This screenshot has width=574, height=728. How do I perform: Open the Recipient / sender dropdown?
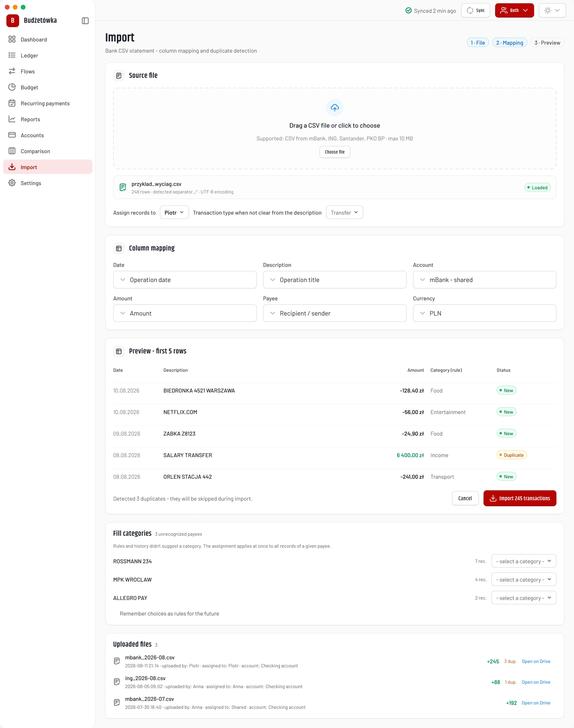click(335, 313)
